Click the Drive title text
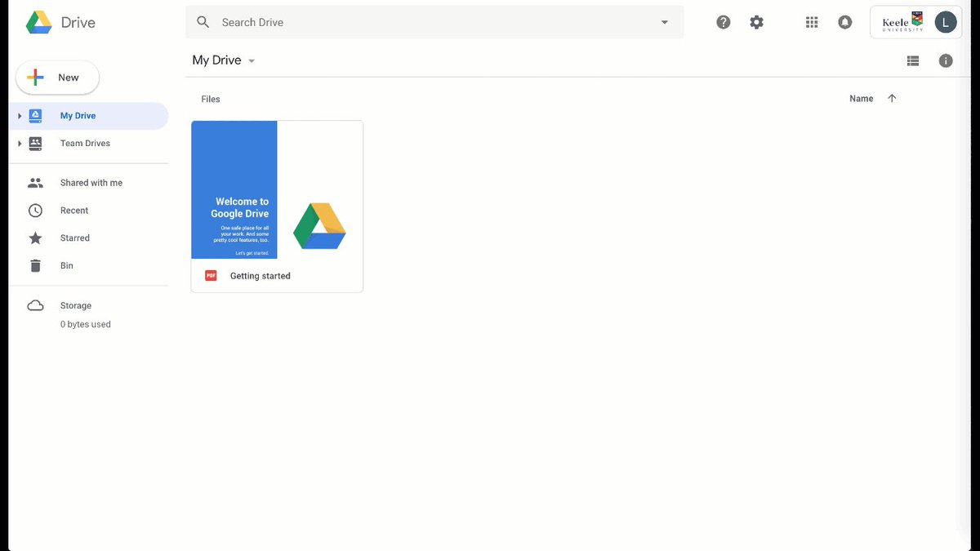This screenshot has height=551, width=980. point(78,23)
